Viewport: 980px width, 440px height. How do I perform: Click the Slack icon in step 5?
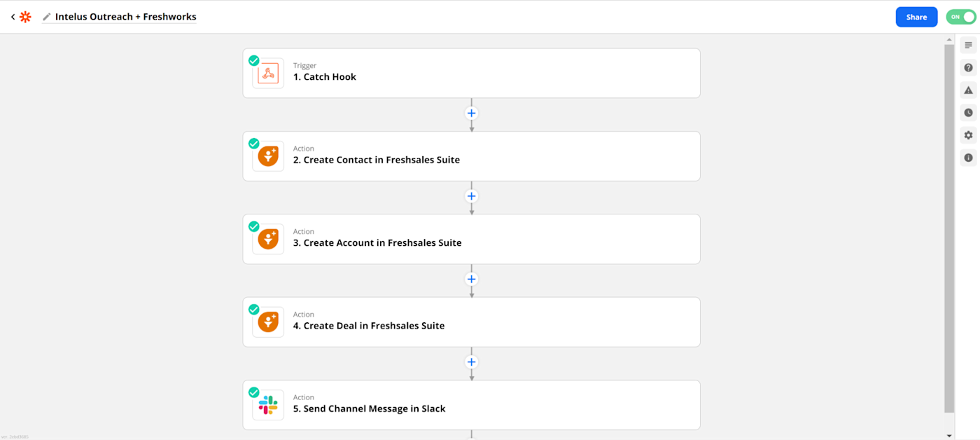[x=268, y=405]
